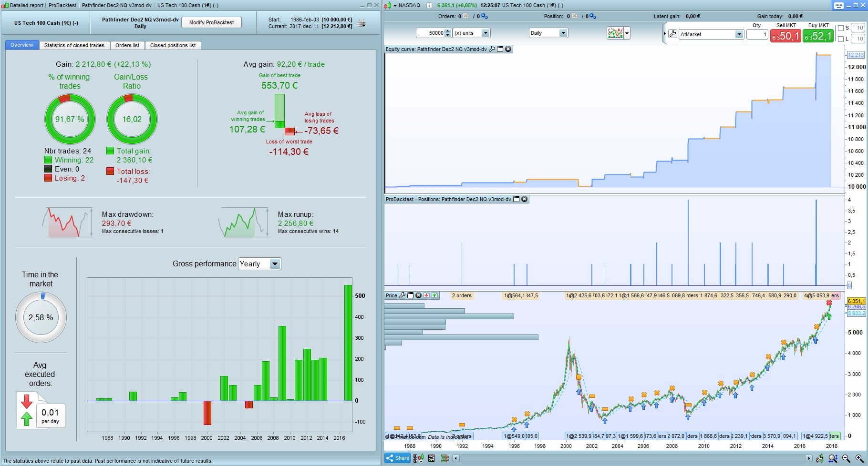Maximize the ProBacktest Positions panel
The width and height of the screenshot is (868, 466).
pyautogui.click(x=516, y=199)
